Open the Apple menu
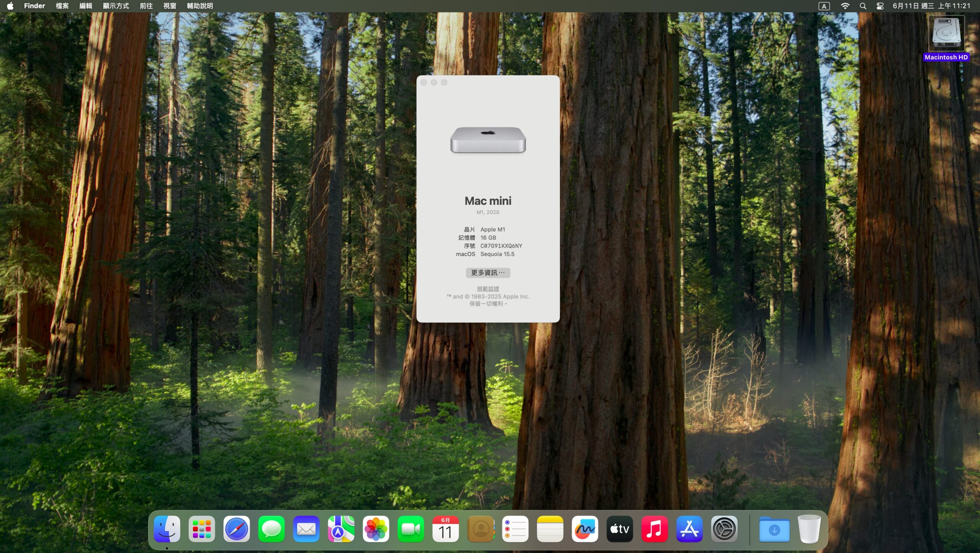980x553 pixels. (10, 6)
